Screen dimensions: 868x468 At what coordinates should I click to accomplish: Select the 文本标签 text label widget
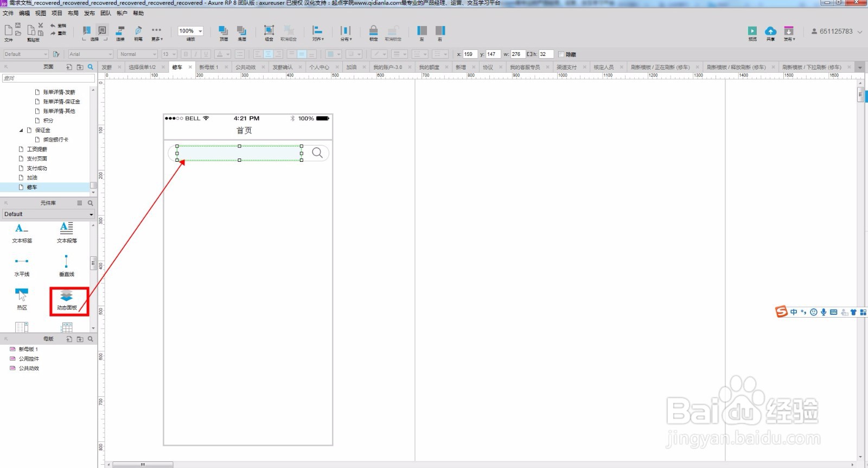(x=22, y=232)
